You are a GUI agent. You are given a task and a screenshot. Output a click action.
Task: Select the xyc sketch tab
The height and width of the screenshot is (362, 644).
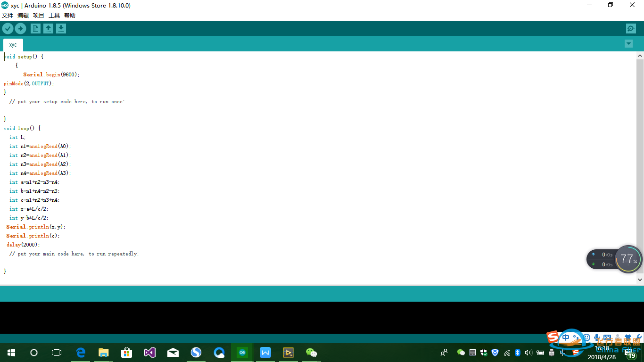tap(13, 45)
